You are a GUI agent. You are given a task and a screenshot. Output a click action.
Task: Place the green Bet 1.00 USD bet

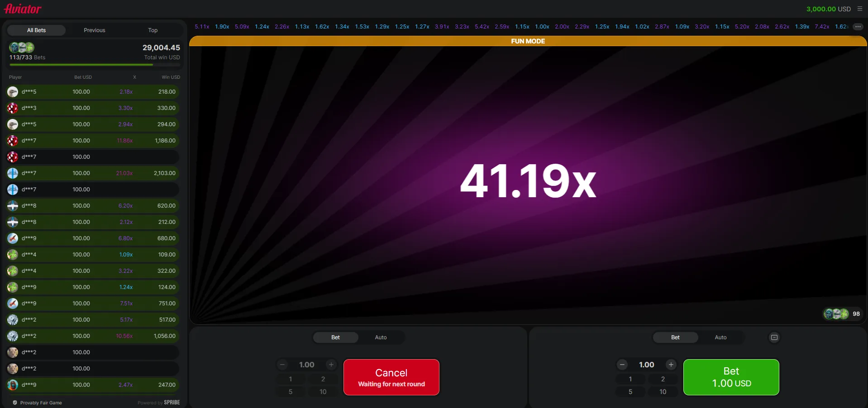tap(731, 377)
